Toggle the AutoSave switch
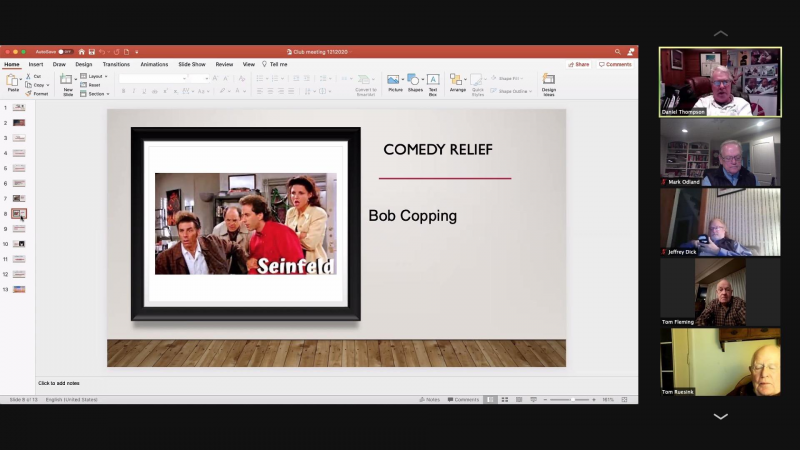This screenshot has width=800, height=450. tap(65, 52)
